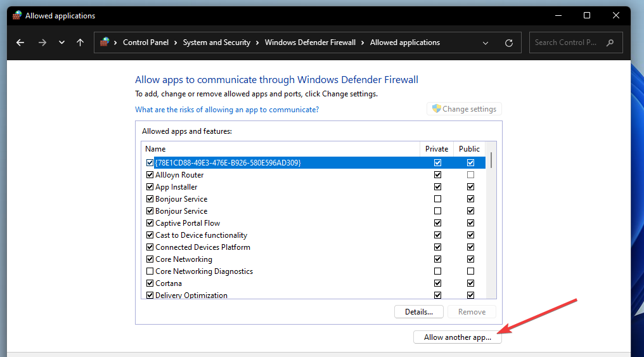The width and height of the screenshot is (644, 357).
Task: Minimize the Allowed applications window
Action: pos(558,16)
